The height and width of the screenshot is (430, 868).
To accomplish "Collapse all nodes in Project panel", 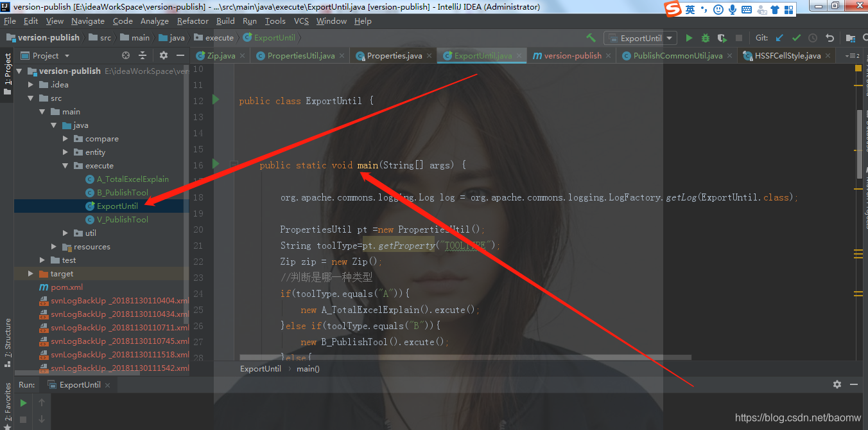I will [x=143, y=55].
